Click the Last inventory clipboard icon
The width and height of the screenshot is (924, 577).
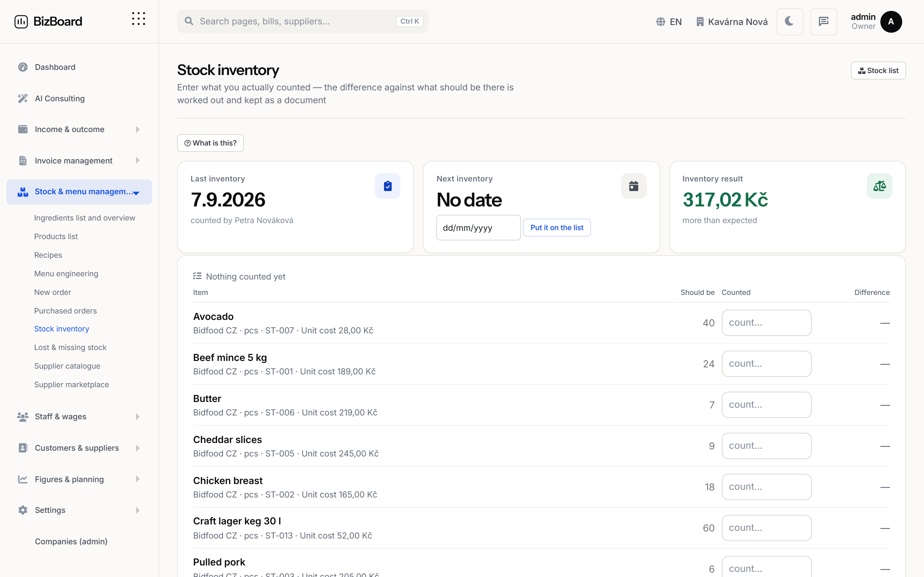coord(387,186)
